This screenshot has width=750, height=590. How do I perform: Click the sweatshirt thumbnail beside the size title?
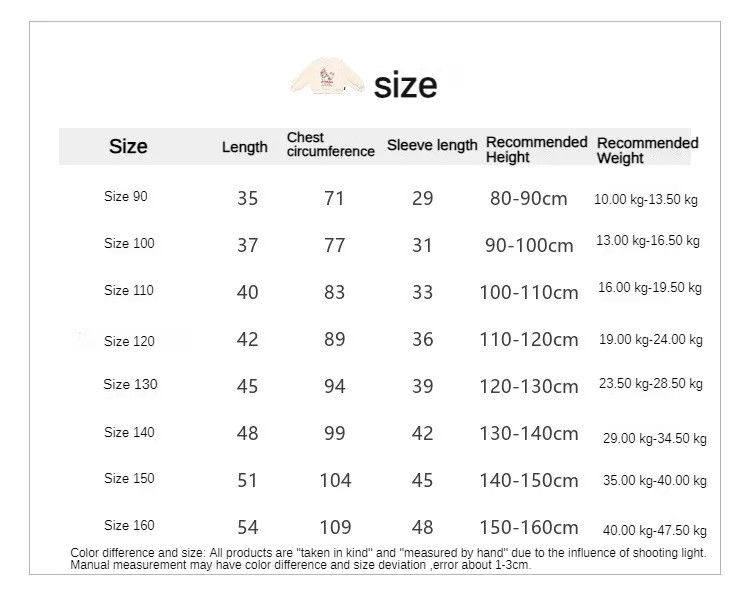(x=327, y=77)
